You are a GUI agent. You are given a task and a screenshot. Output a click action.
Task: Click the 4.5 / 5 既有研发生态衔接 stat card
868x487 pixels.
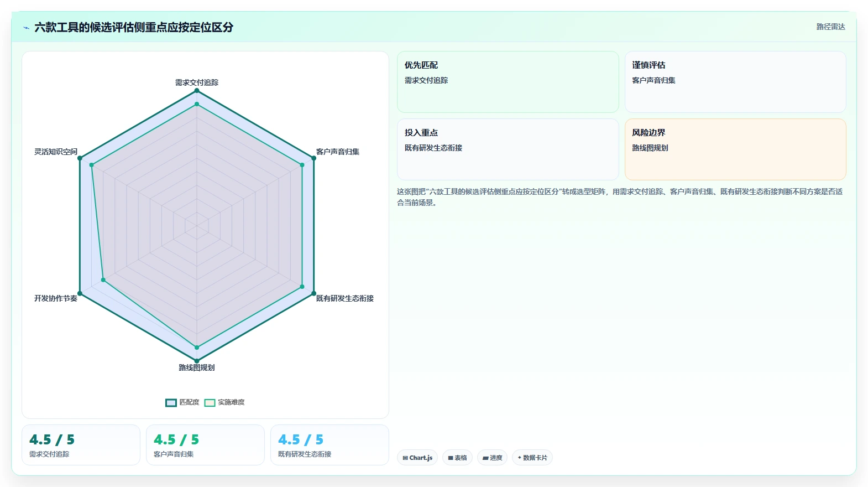(330, 445)
